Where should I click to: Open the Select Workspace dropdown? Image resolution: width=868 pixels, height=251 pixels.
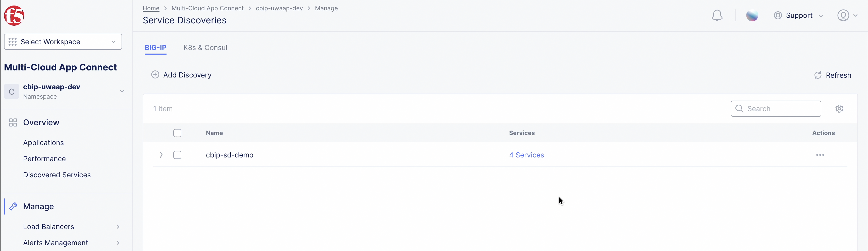(63, 42)
